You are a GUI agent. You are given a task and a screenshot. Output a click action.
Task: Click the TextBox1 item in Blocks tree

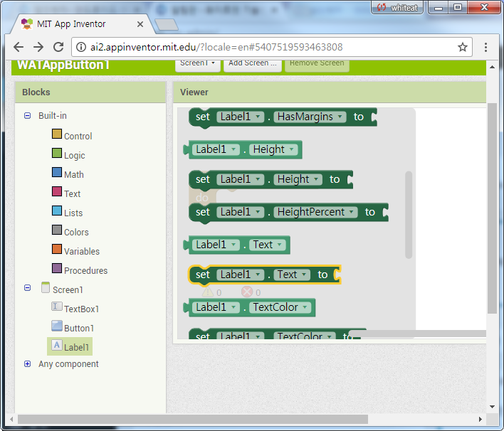click(x=75, y=308)
